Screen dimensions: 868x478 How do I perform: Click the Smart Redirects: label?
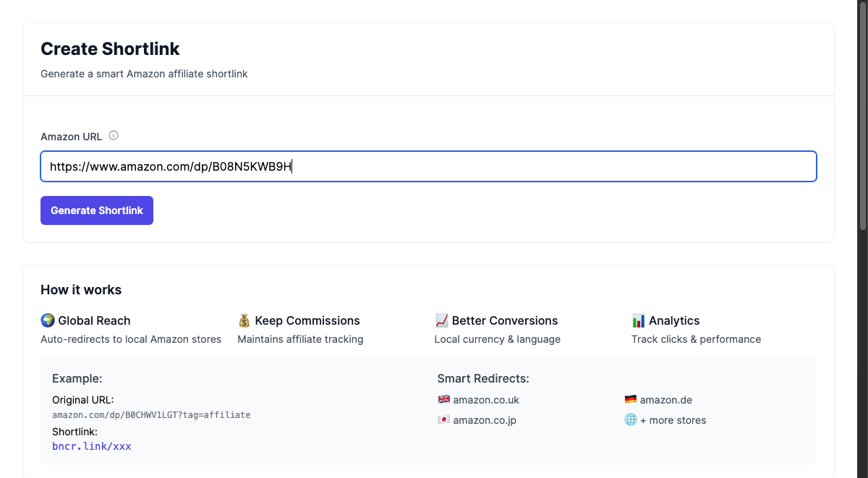tap(483, 378)
